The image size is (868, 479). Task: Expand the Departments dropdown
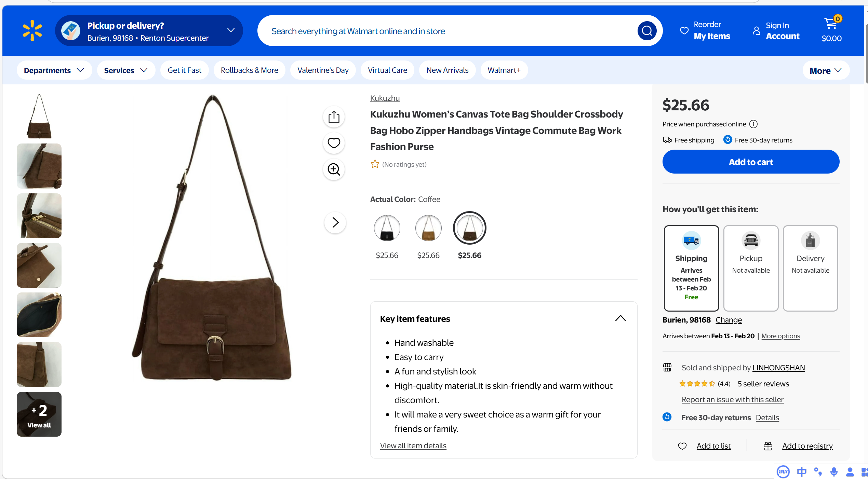pos(54,70)
